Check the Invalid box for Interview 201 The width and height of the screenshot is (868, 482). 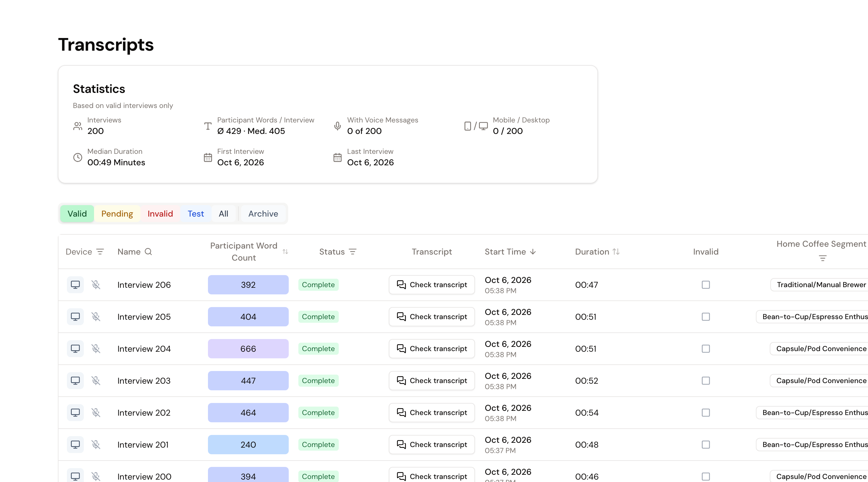tap(706, 445)
